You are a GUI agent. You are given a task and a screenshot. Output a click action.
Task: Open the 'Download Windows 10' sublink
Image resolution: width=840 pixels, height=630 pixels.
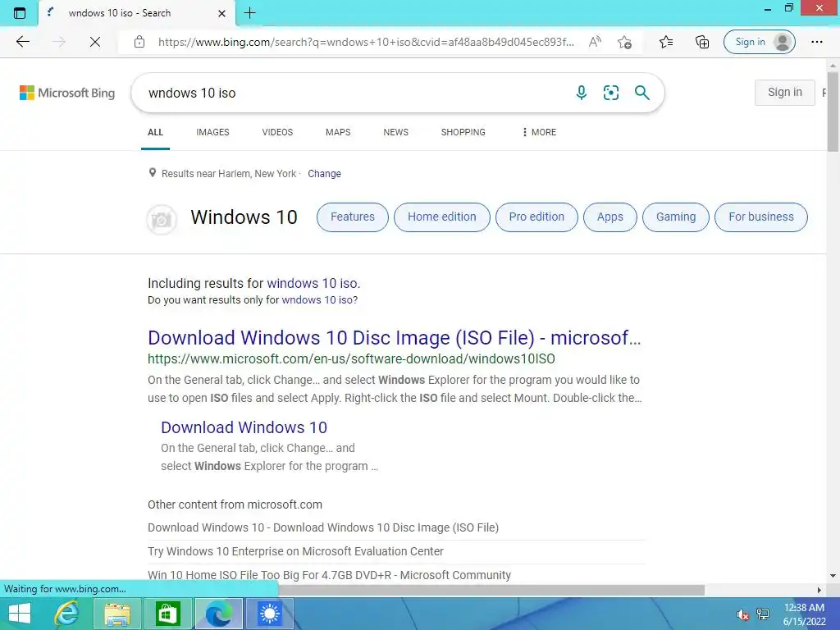[244, 427]
